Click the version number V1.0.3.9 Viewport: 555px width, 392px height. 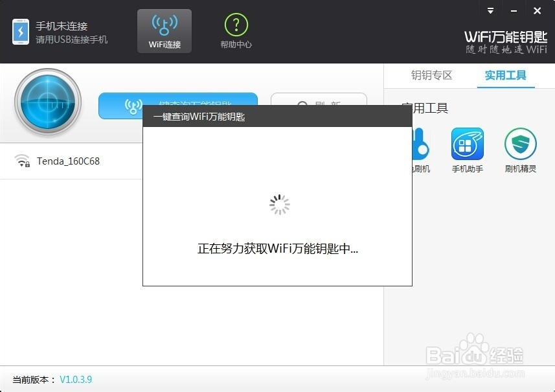[x=76, y=380]
